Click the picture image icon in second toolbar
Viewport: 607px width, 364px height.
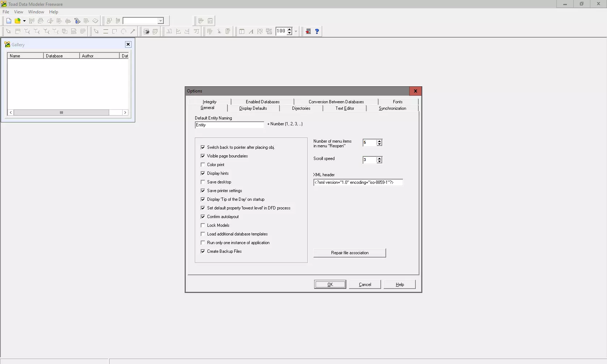click(x=146, y=31)
